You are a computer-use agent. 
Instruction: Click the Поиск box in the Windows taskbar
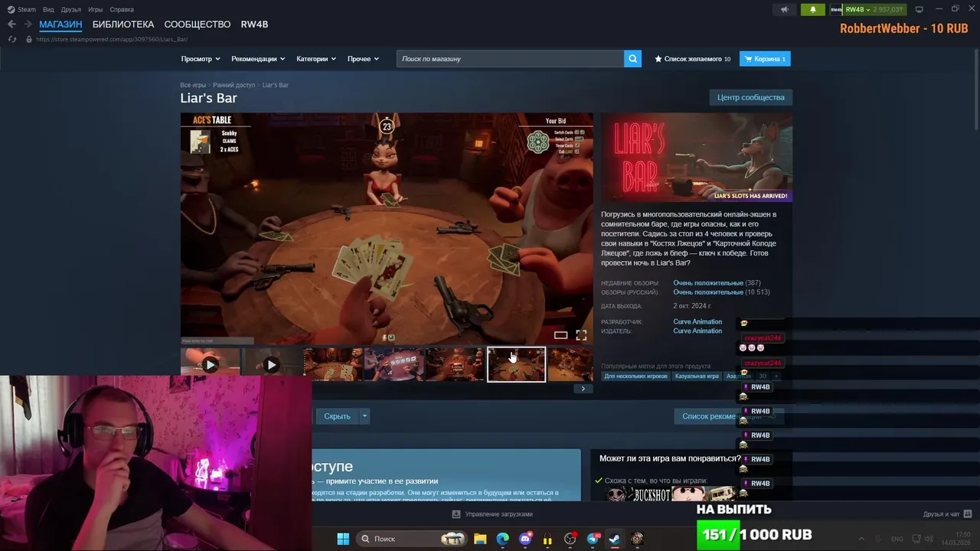(x=413, y=539)
